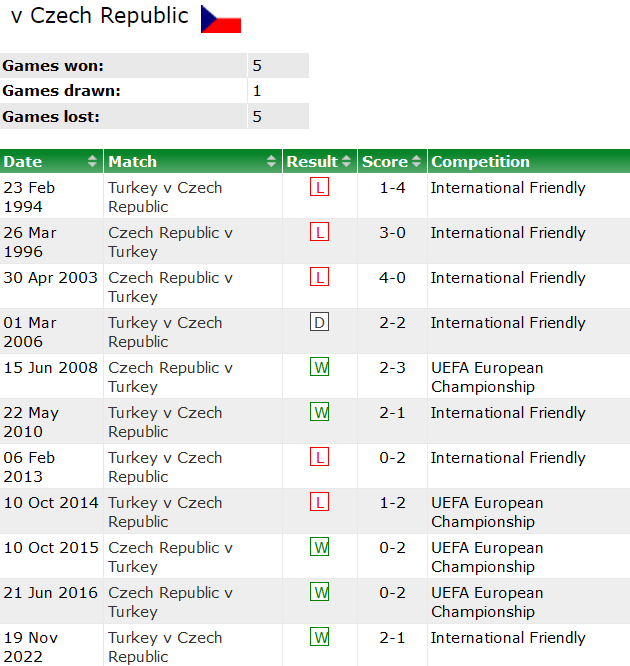The image size is (630, 666).
Task: Open the 30 Apr 2003 Czech Republic v Turkey match
Action: (170, 287)
